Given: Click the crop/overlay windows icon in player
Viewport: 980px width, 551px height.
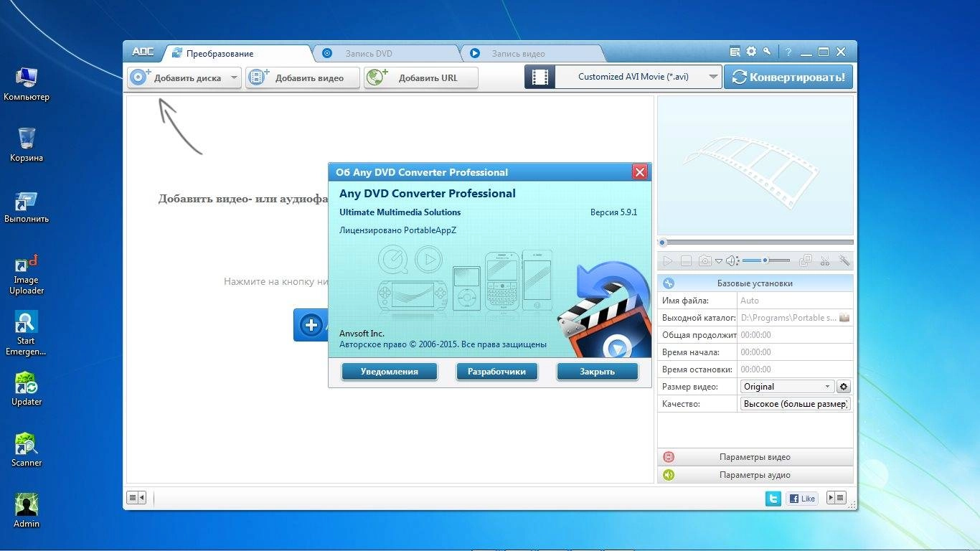Looking at the screenshot, I should (x=806, y=261).
